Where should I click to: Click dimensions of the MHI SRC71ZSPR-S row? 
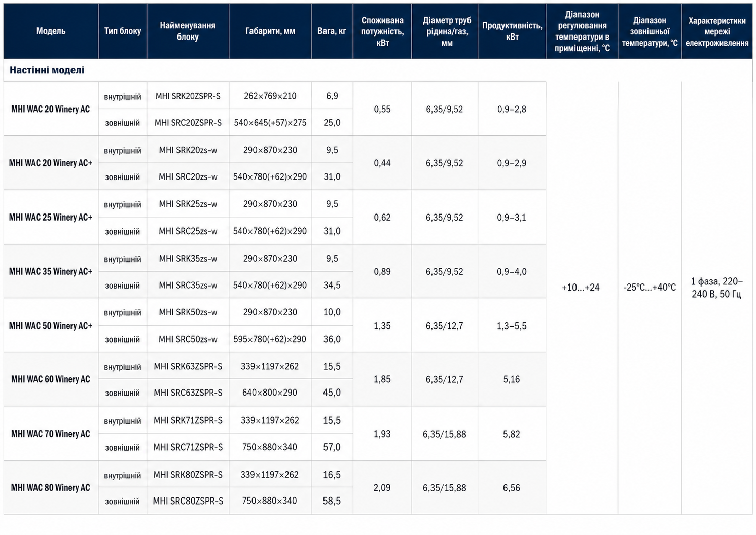tap(270, 447)
